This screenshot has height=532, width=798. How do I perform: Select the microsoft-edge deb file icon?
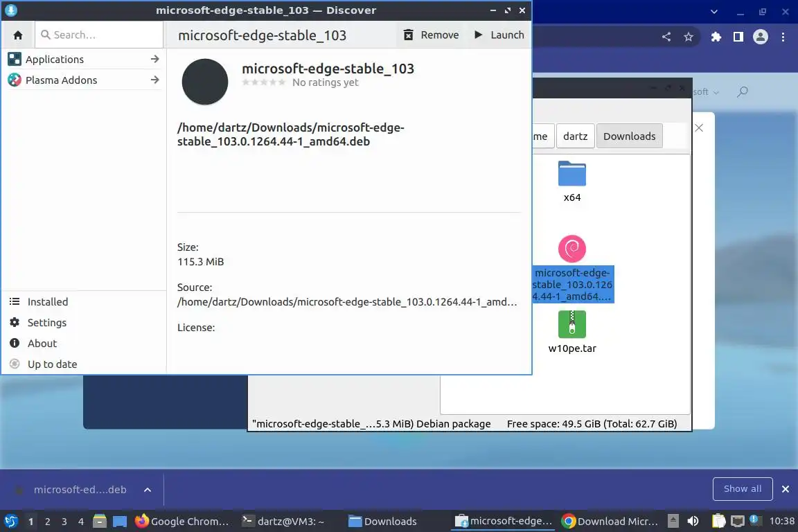pyautogui.click(x=572, y=249)
